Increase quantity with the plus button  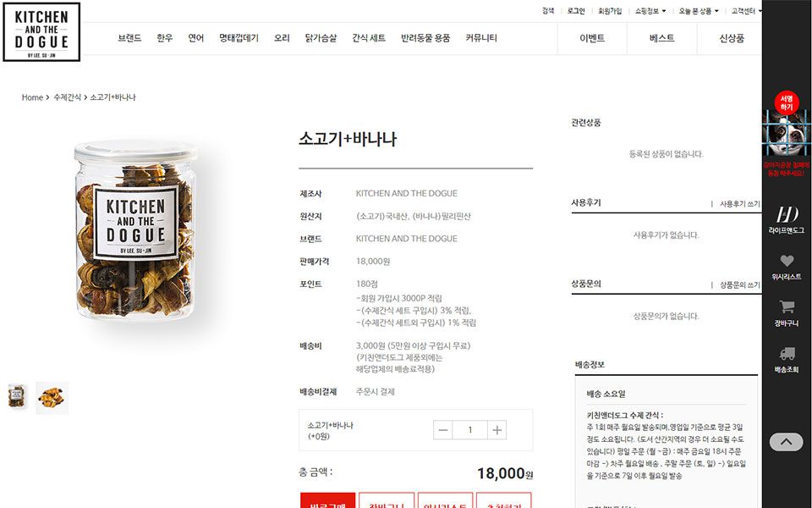point(497,430)
